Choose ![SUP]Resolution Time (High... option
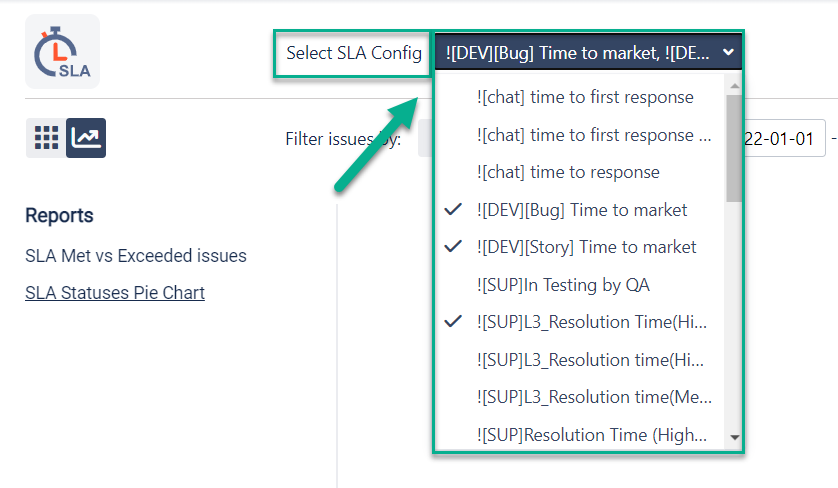The width and height of the screenshot is (838, 488). (x=592, y=435)
